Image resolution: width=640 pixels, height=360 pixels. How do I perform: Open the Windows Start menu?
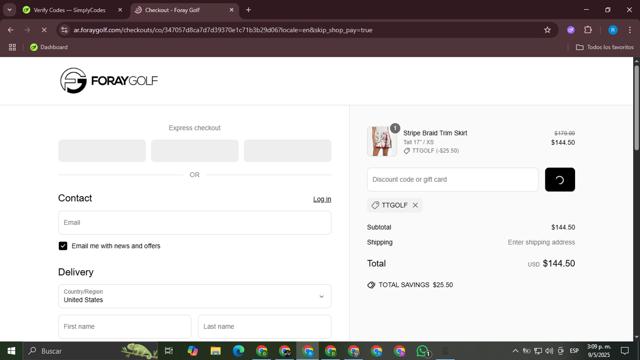pos(11,351)
